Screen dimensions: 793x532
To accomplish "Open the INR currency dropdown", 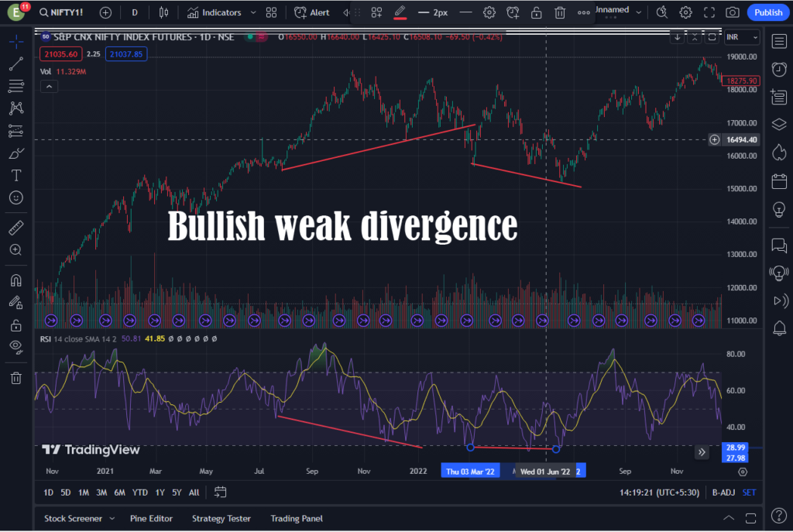I will tap(742, 37).
